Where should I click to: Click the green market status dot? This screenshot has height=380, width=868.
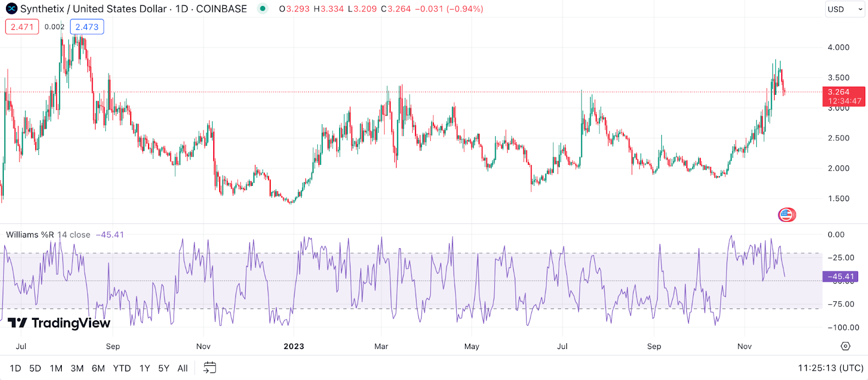[263, 9]
